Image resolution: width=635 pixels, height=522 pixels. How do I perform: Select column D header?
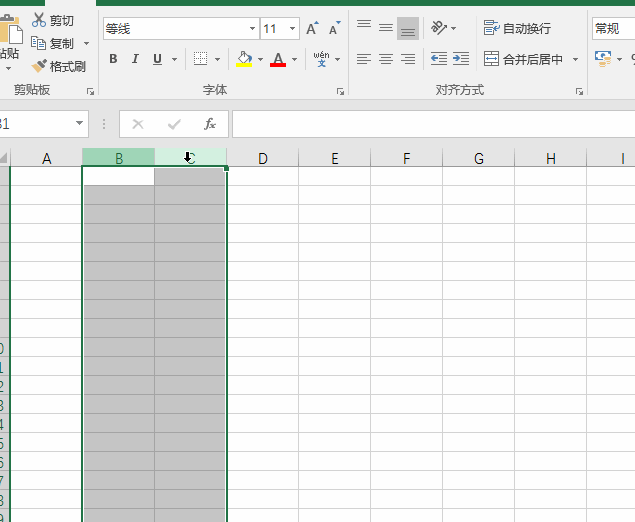[262, 158]
